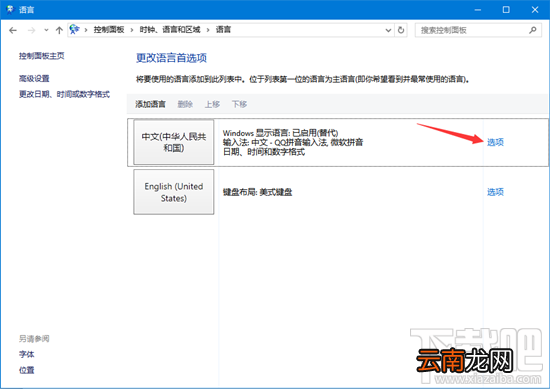Open 控制面板 breadcrumb in address bar
The image size is (550, 389).
[x=109, y=30]
